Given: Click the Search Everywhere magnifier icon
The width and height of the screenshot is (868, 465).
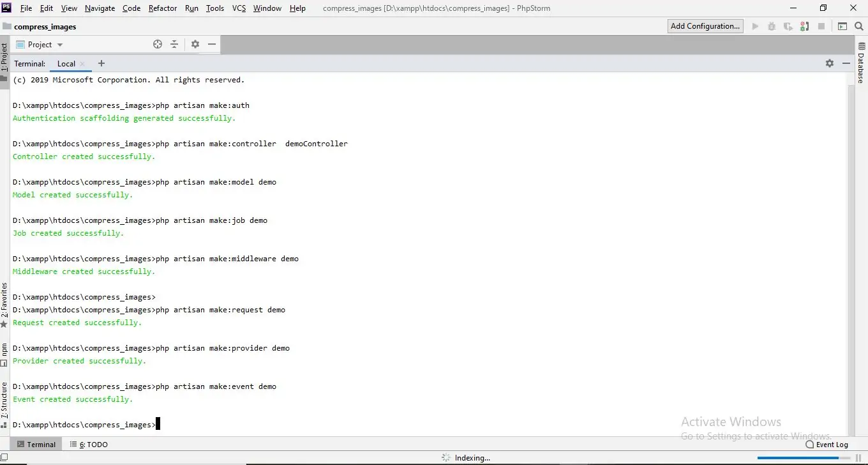Looking at the screenshot, I should [x=859, y=26].
